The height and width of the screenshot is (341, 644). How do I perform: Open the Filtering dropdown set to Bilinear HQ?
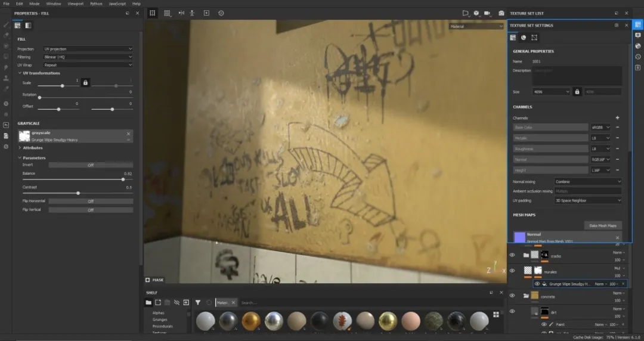88,57
